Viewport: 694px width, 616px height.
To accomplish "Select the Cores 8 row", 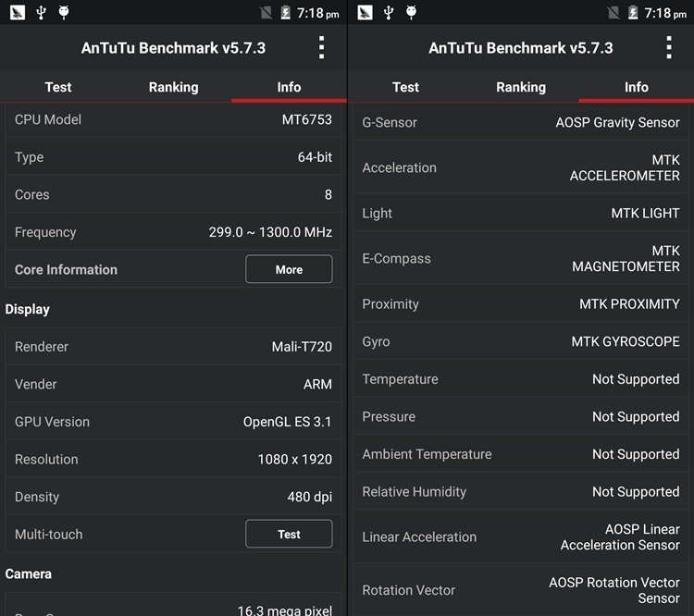I will [x=173, y=194].
